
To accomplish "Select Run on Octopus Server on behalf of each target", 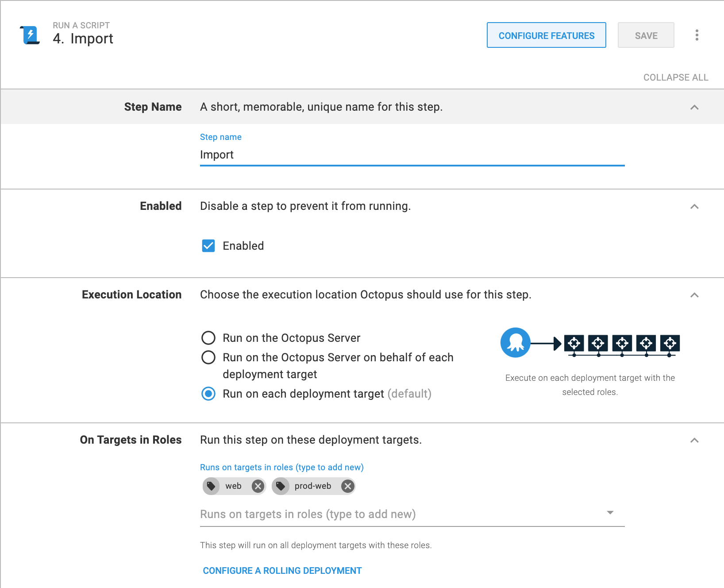I will 208,357.
